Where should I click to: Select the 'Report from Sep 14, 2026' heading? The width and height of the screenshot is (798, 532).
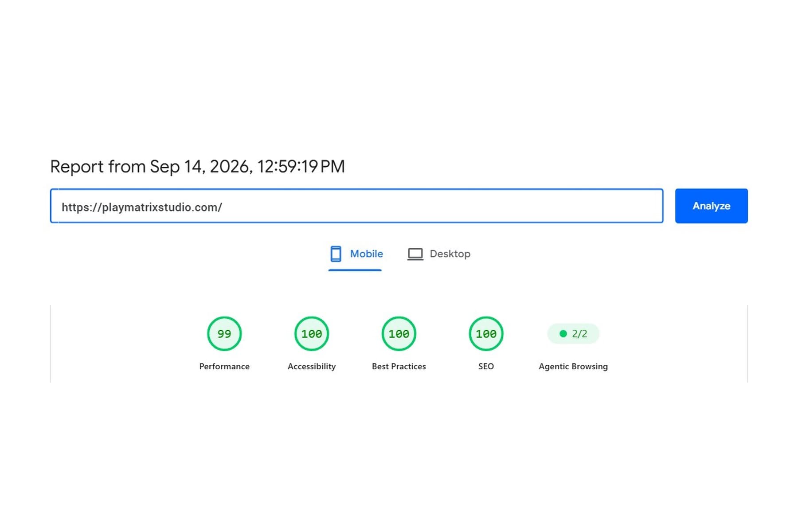click(x=197, y=167)
